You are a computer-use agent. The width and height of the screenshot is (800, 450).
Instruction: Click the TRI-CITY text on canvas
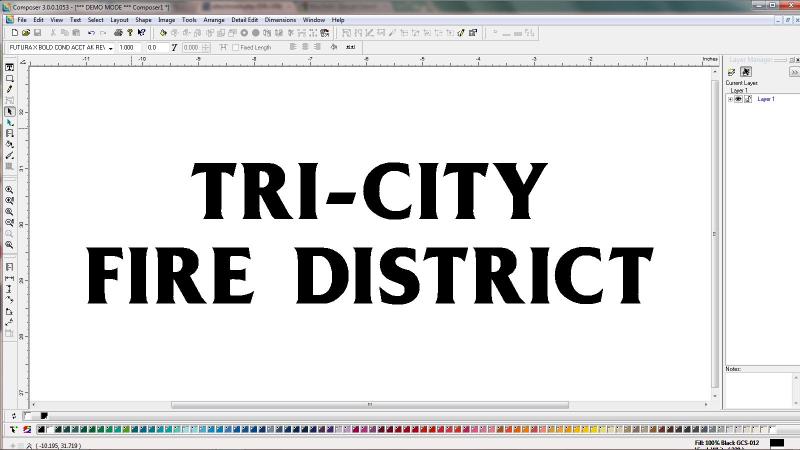point(369,191)
